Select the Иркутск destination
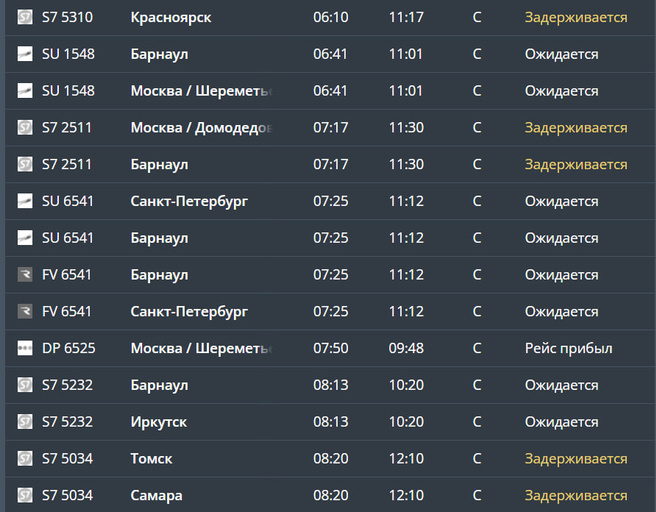The width and height of the screenshot is (656, 512). [x=159, y=422]
